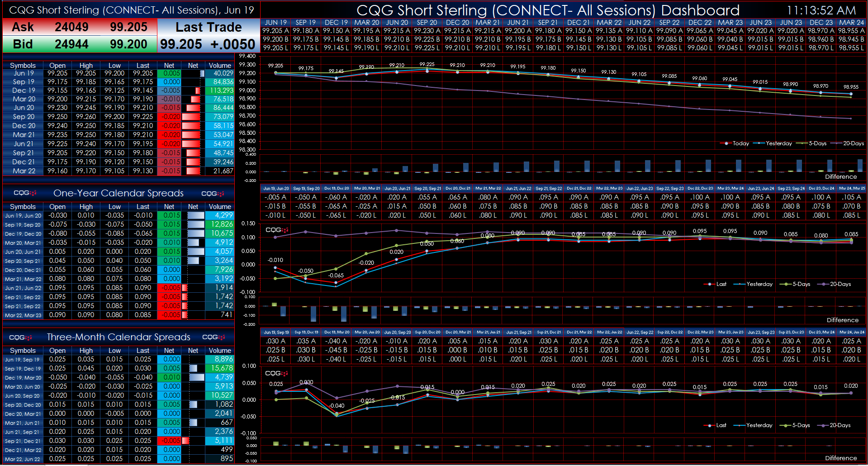This screenshot has height=466, width=868.
Task: Click the CQG logo right of Three-Month Calendar Spreads title
Action: coord(213,337)
